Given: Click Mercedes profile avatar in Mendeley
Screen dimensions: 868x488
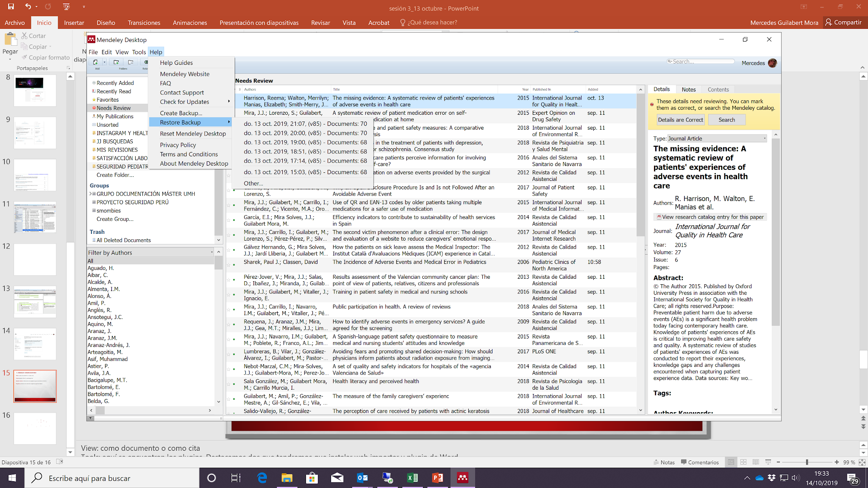Looking at the screenshot, I should pyautogui.click(x=772, y=63).
